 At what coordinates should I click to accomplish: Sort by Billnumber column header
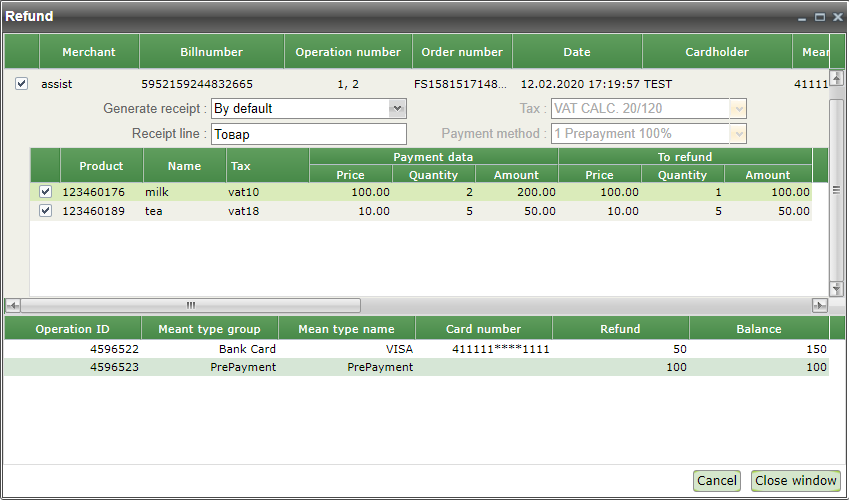[211, 52]
